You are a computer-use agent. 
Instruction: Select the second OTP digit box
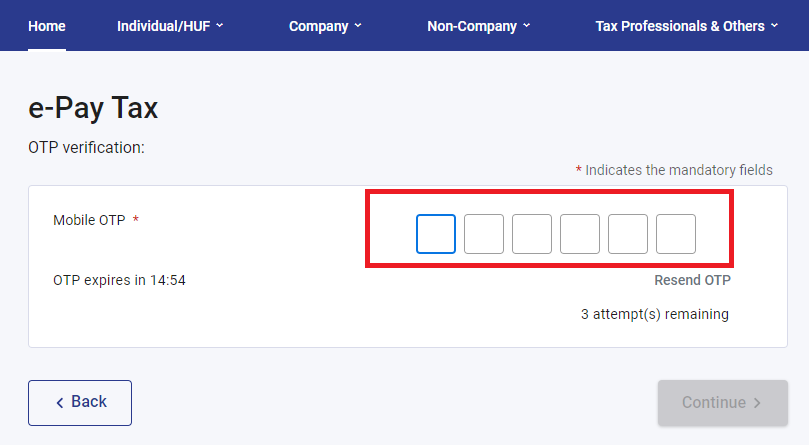484,234
